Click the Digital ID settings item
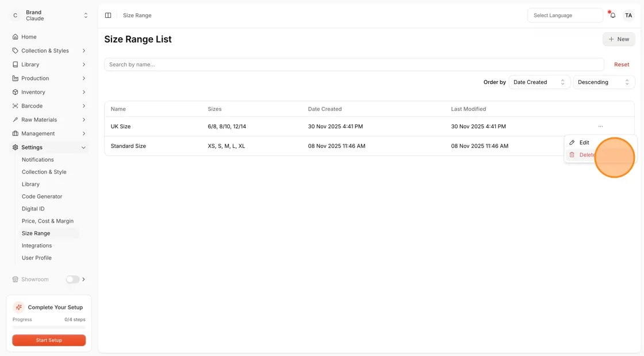 coord(33,209)
